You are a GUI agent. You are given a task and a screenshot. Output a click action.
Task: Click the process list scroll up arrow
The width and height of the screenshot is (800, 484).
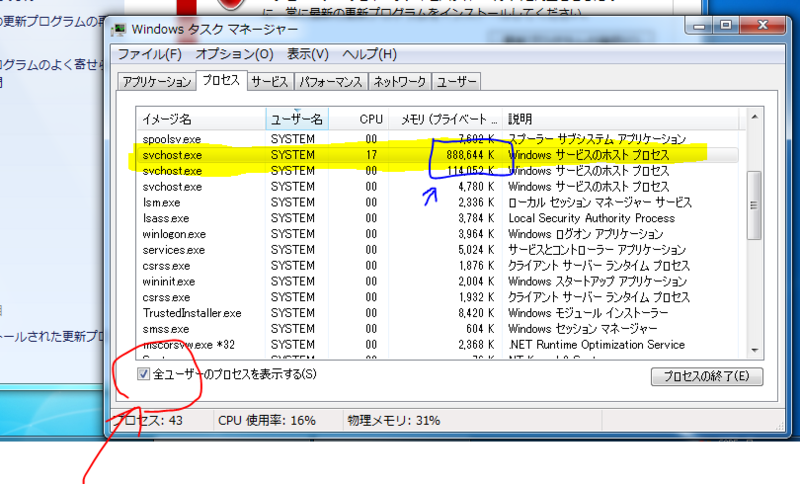[754, 117]
